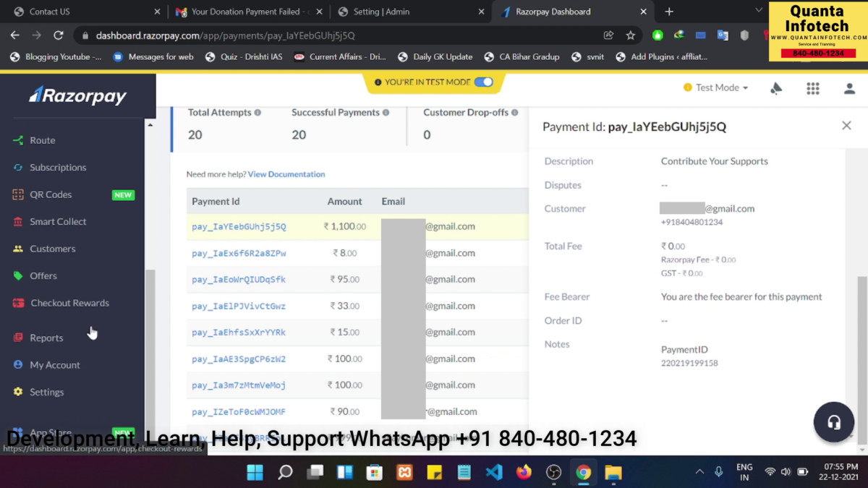Click the Customer Drop-offs info icon
868x488 pixels.
[515, 113]
